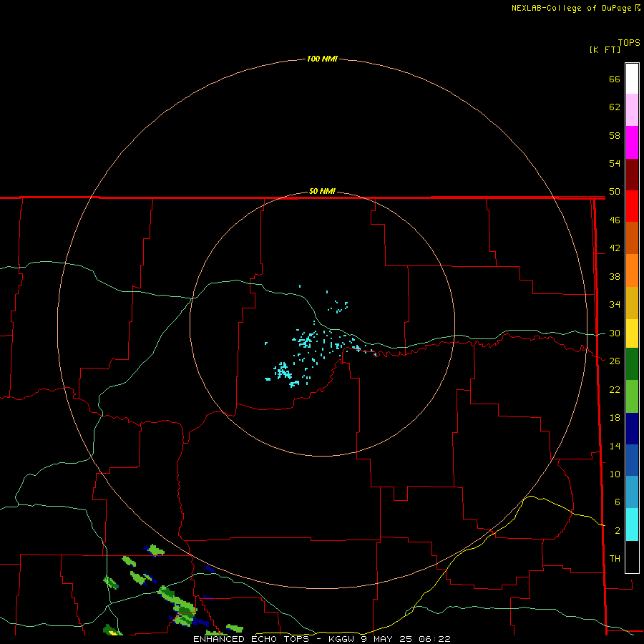Click the "KGGW" radar site identifier
Viewport: 644px width, 644px height.
click(341, 639)
